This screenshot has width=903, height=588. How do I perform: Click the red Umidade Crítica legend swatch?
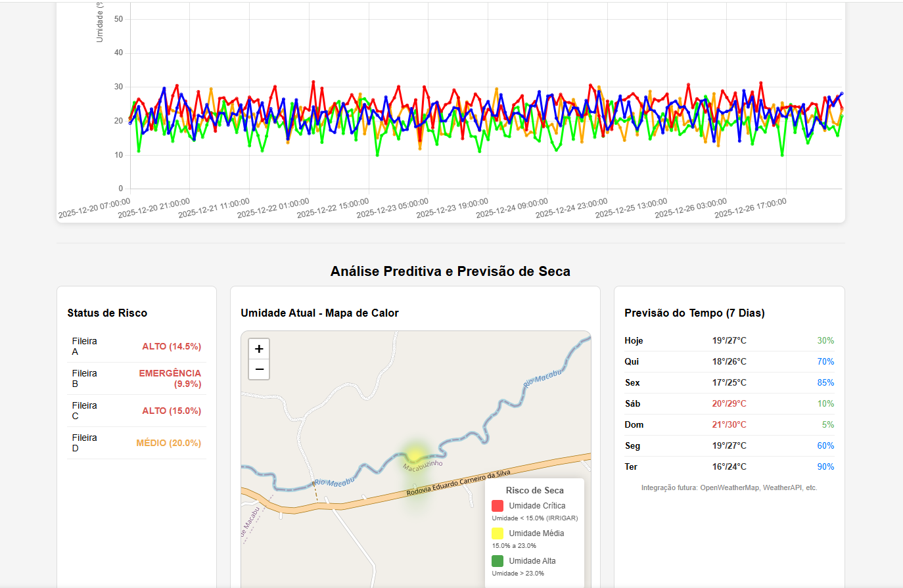(x=498, y=506)
